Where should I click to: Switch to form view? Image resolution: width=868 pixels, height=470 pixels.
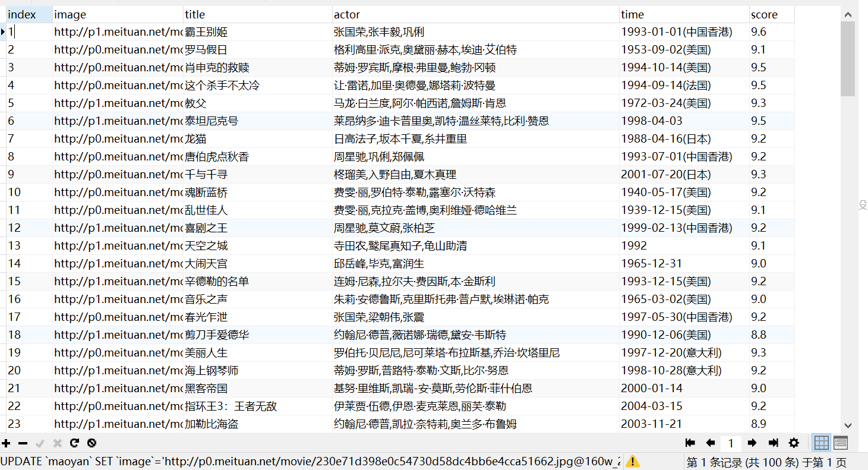(x=841, y=443)
